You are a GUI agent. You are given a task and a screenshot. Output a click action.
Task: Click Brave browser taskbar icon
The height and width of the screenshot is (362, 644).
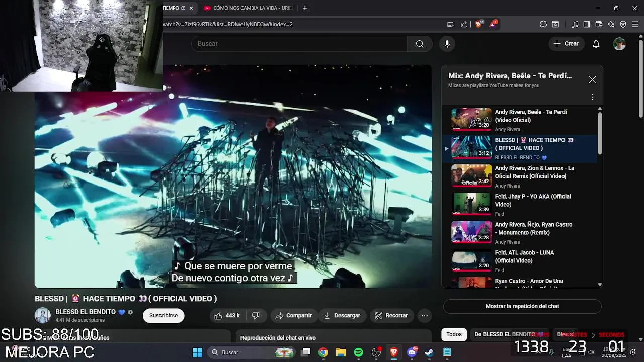click(x=394, y=352)
